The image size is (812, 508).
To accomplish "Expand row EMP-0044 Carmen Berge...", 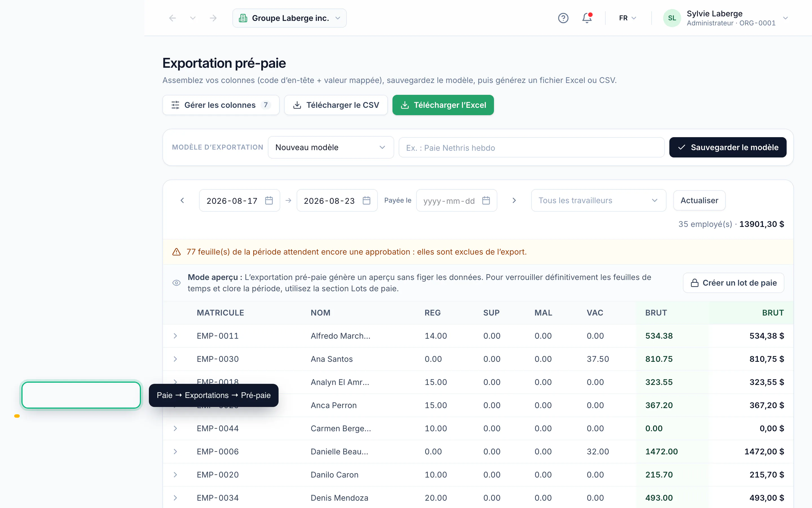I will coord(175,428).
